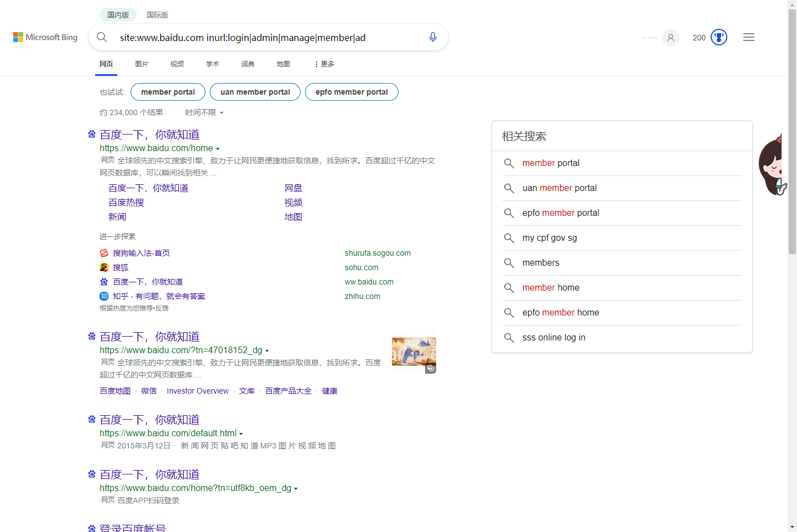797x532 pixels.
Task: Expand dropdown arrow next to www.baidu.com/home URL
Action: coord(218,149)
